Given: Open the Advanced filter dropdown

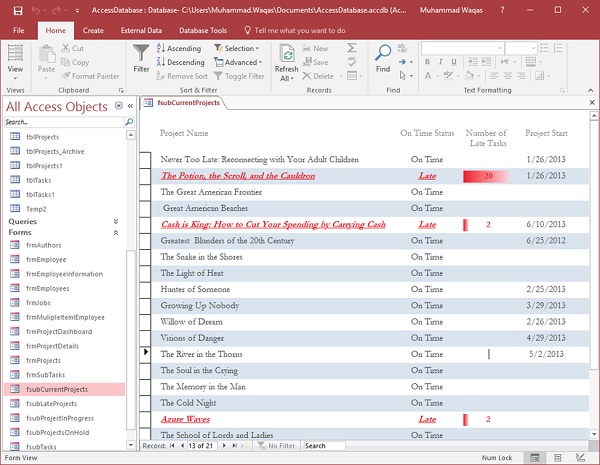Looking at the screenshot, I should [x=240, y=62].
